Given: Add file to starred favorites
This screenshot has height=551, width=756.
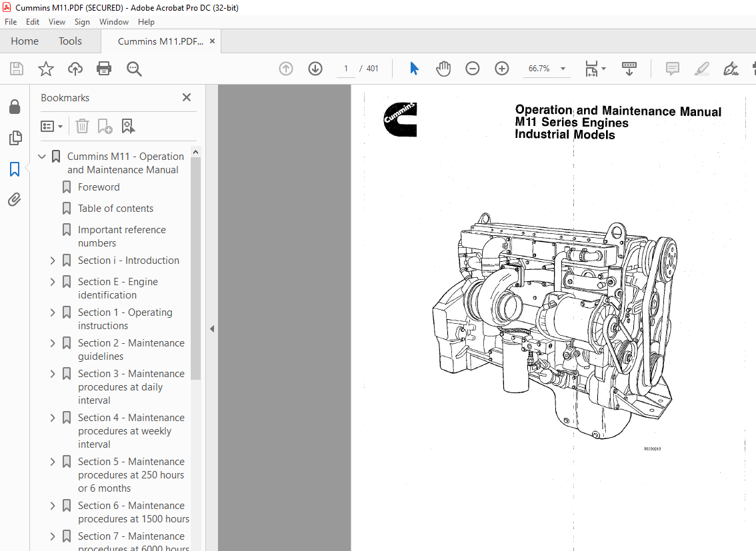Looking at the screenshot, I should pyautogui.click(x=46, y=69).
